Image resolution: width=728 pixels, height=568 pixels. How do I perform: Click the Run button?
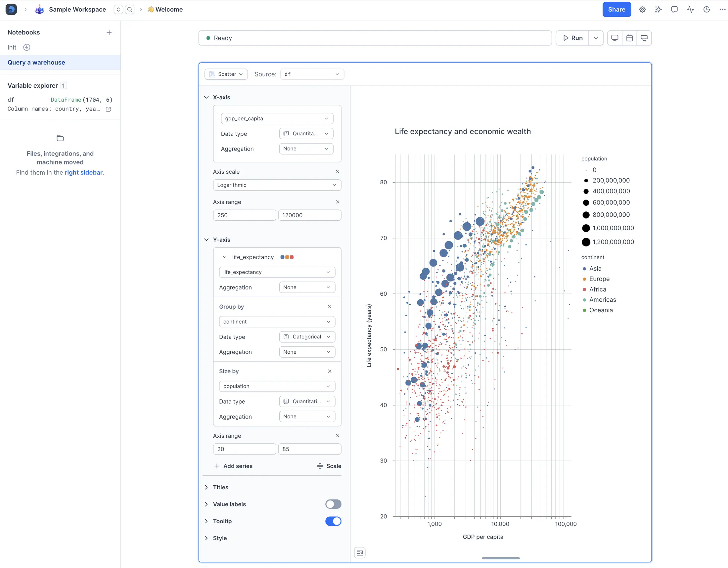coord(573,38)
